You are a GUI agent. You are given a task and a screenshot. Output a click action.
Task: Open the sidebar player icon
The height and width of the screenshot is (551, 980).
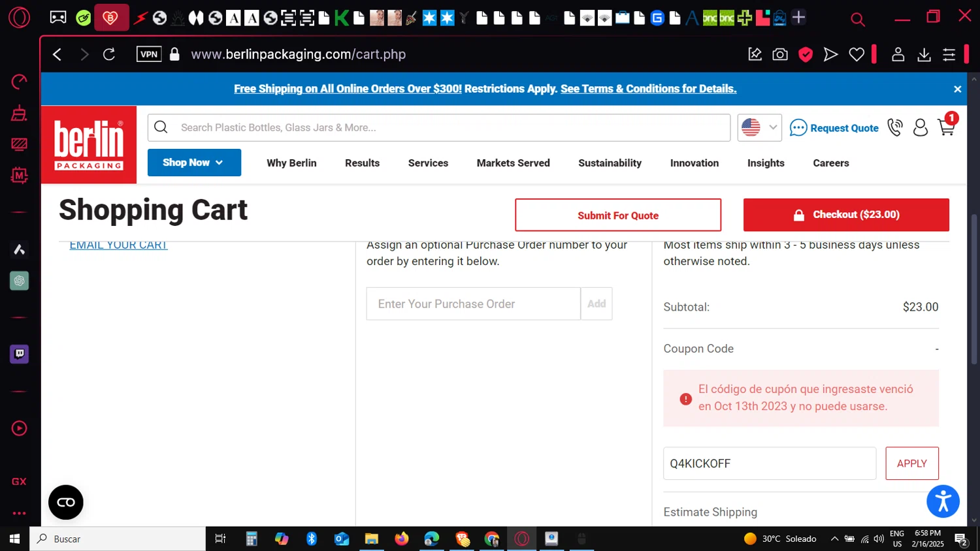point(20,428)
